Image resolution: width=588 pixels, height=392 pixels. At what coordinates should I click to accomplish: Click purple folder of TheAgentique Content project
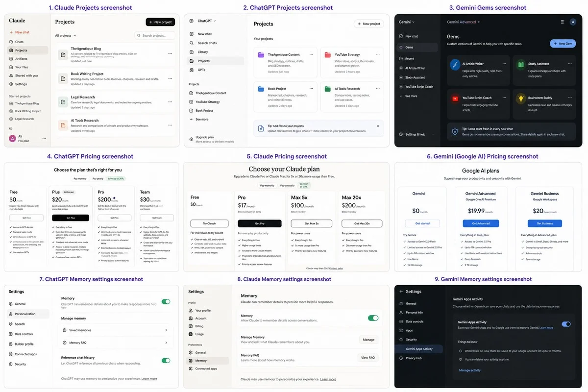(x=261, y=55)
